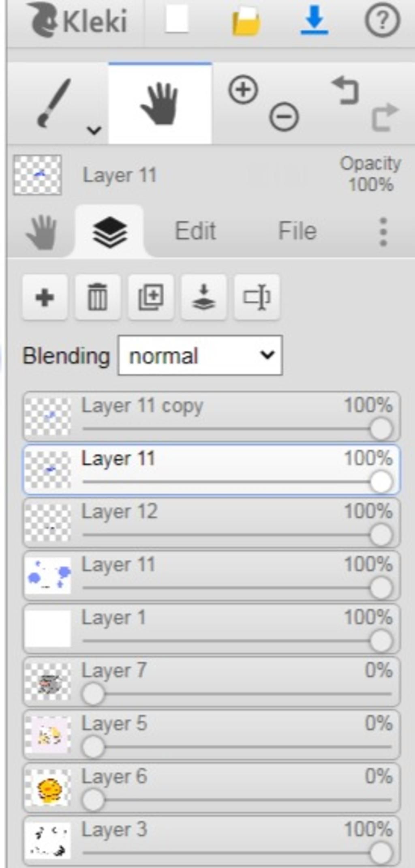415x868 pixels.
Task: Open the help question mark
Action: point(382,20)
